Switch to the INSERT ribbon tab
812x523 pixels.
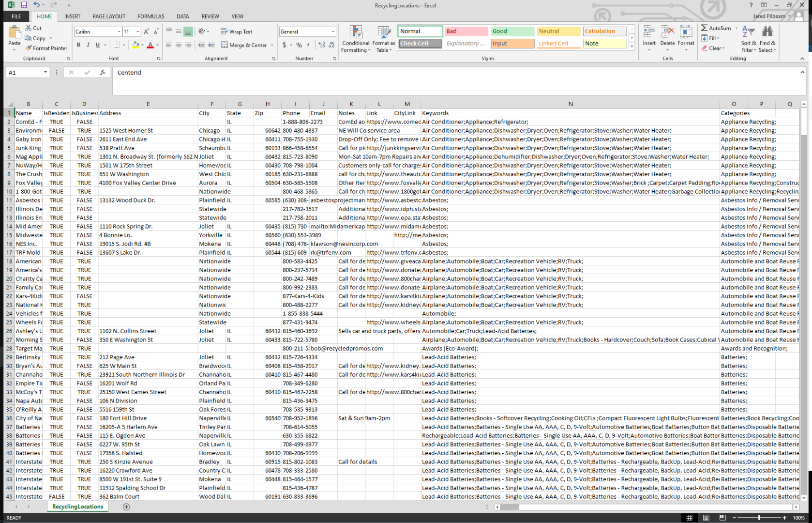pos(73,16)
